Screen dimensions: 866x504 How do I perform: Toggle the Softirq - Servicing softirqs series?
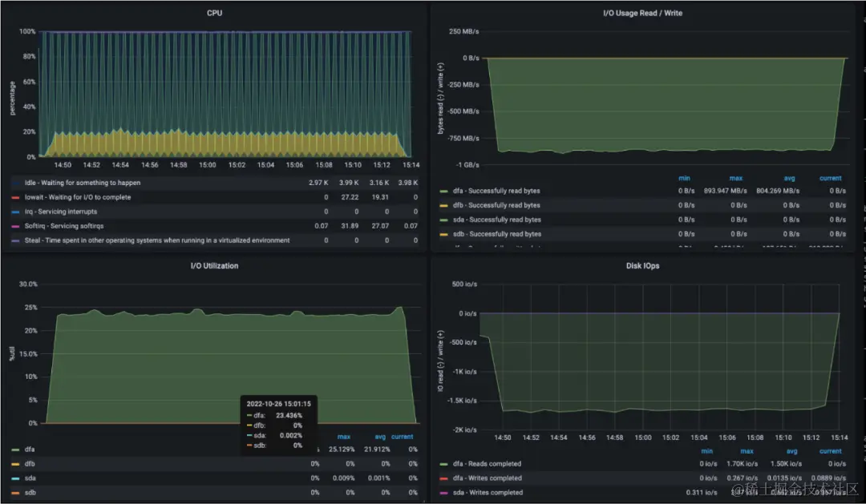[x=64, y=226]
